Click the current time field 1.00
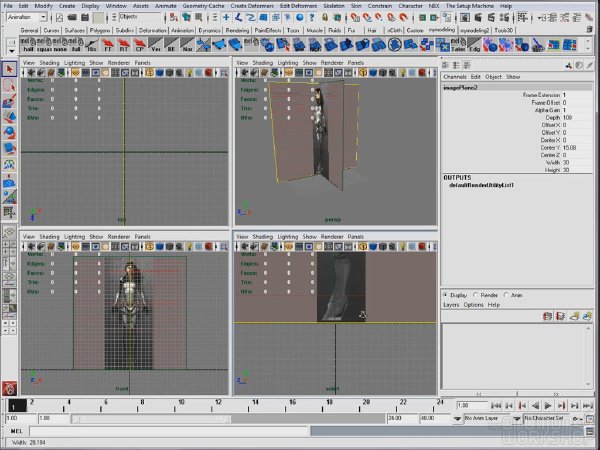Viewport: 600px width, 450px height. pos(472,405)
